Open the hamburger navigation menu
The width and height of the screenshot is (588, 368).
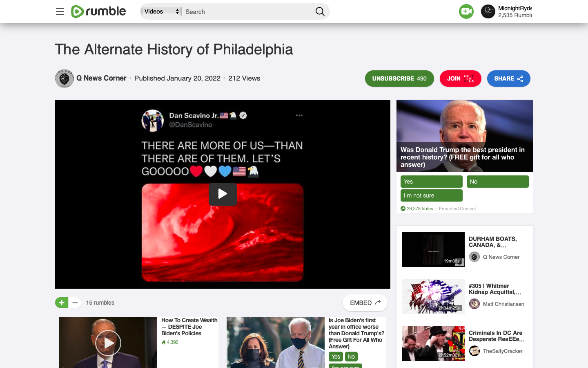point(60,11)
